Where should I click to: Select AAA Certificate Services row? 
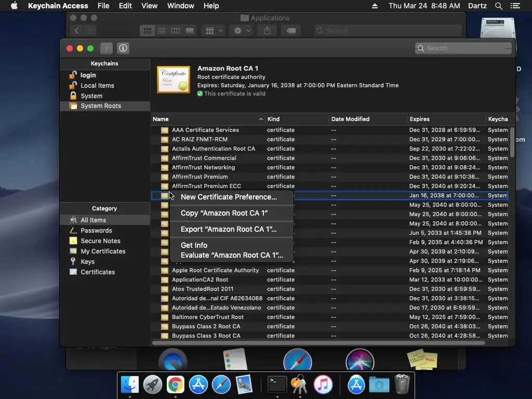point(329,130)
